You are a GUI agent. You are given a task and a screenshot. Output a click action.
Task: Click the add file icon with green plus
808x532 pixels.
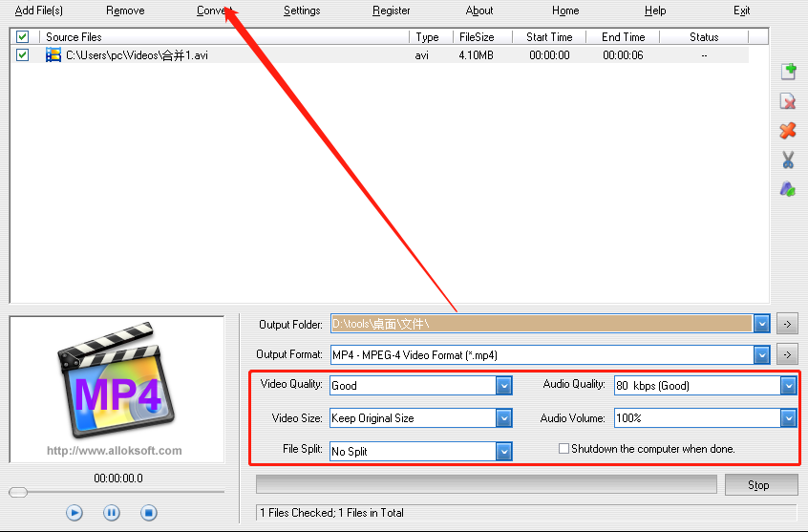[788, 71]
